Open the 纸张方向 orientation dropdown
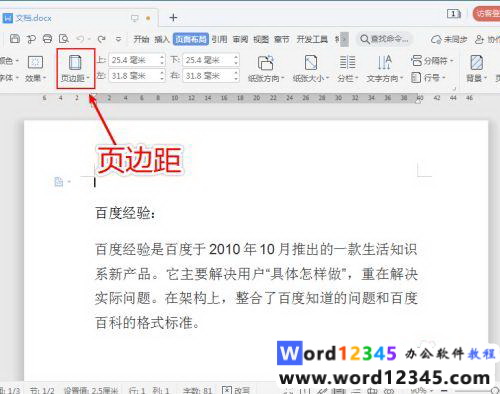Viewport: 500px width, 394px height. pyautogui.click(x=266, y=69)
